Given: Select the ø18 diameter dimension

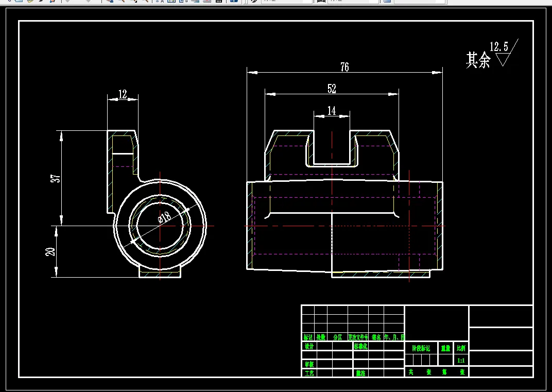Looking at the screenshot, I should pos(164,217).
